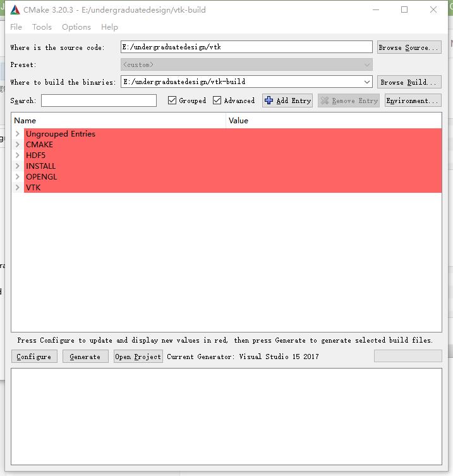Close the CMake window
Screen dimensions: 453x476
(x=433, y=9)
